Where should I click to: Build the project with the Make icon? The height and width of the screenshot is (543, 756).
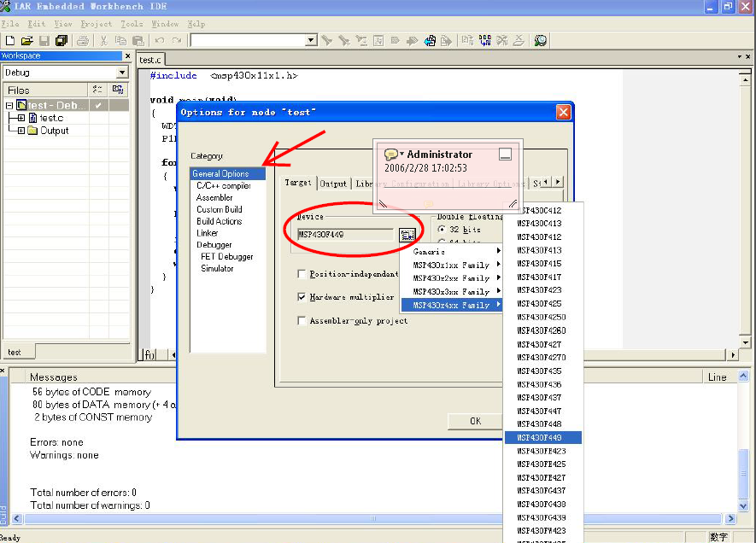click(x=484, y=41)
